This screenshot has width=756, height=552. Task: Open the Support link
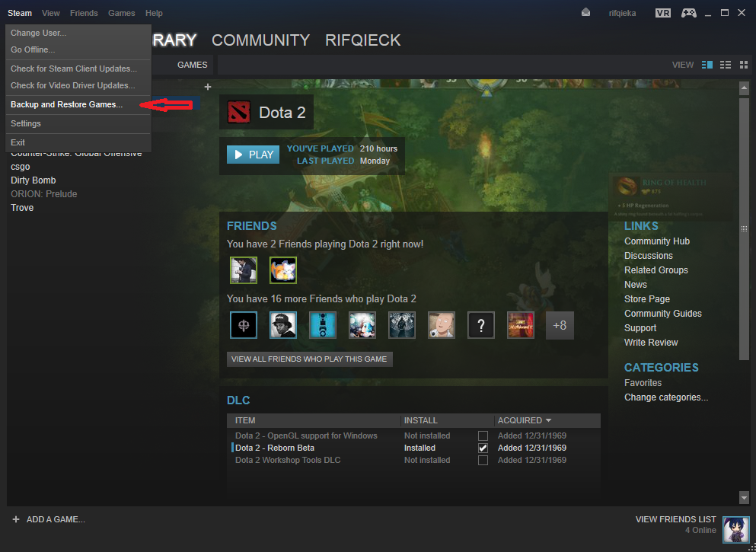tap(640, 328)
